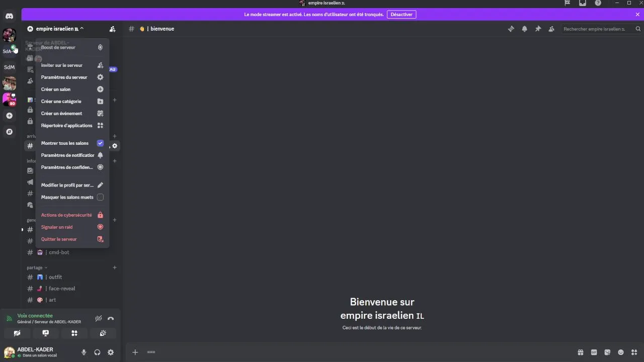Open Répertoire d'applications

[72, 126]
